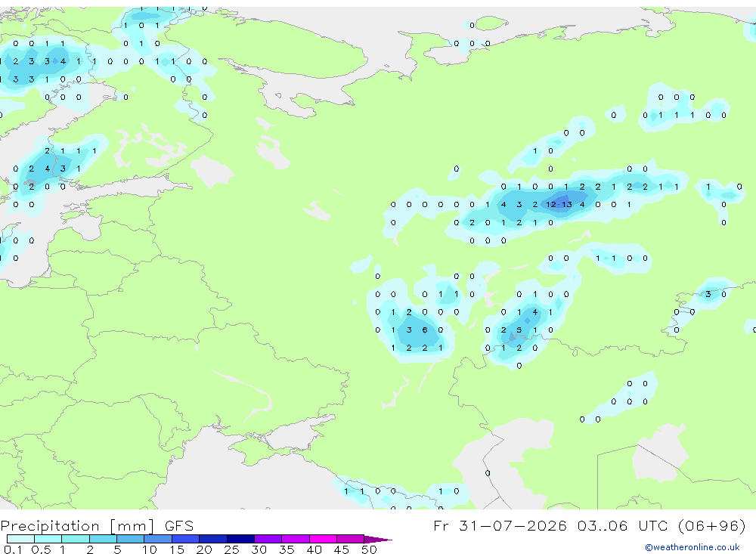Viewport: 756px width, 554px height.
Task: Choose the 2–5 mm legend color box
Action: click(x=103, y=539)
